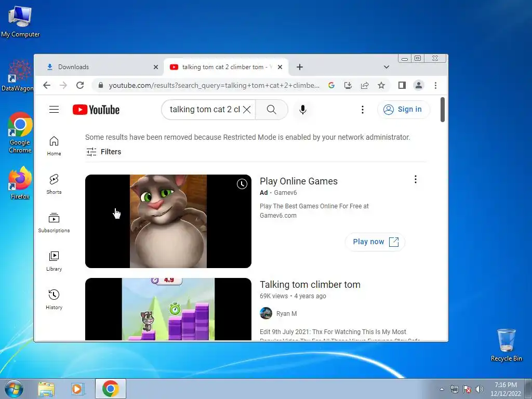The height and width of the screenshot is (399, 532).
Task: Open the ad's three-dot options menu
Action: pyautogui.click(x=415, y=179)
